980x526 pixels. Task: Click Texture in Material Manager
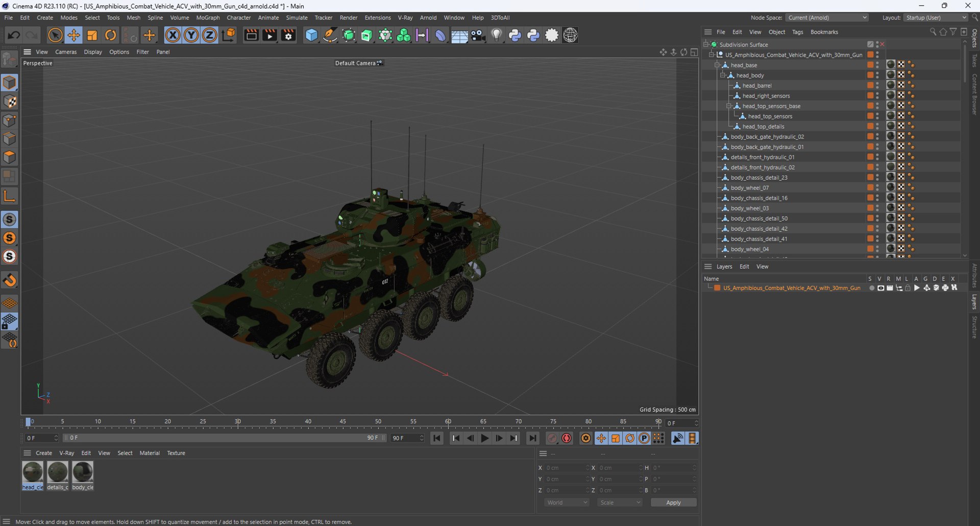(x=176, y=453)
